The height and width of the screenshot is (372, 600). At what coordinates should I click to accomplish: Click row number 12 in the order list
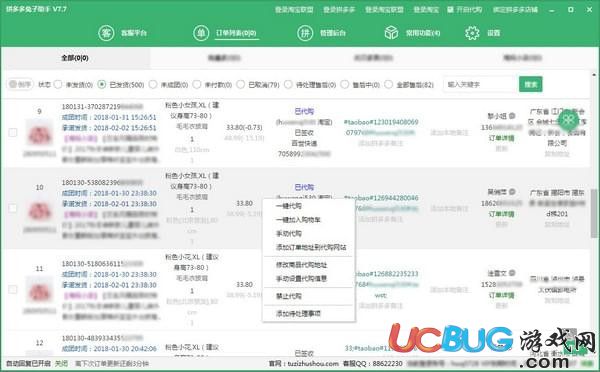[x=39, y=343]
